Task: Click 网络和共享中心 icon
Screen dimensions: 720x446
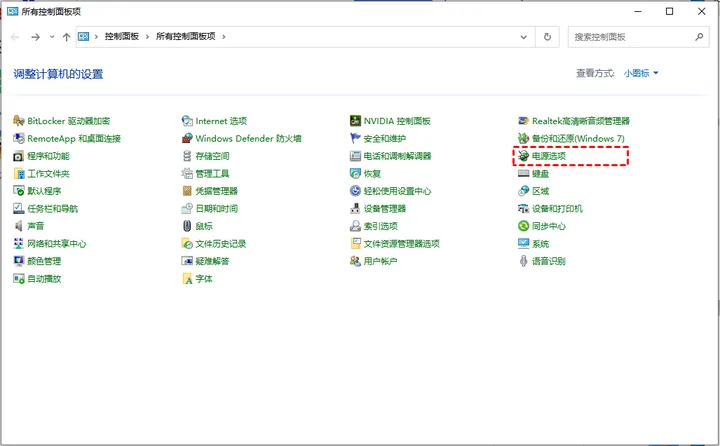Action: click(18, 243)
